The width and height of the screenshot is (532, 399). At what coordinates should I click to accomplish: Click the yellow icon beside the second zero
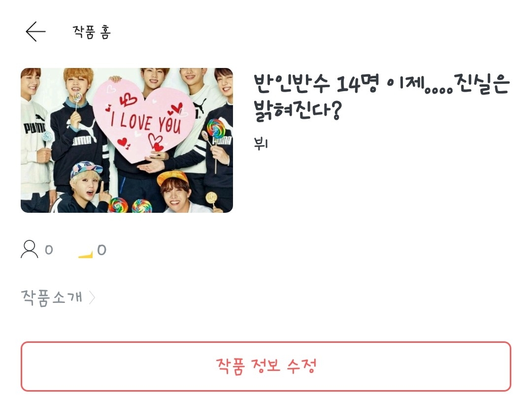[x=86, y=255]
